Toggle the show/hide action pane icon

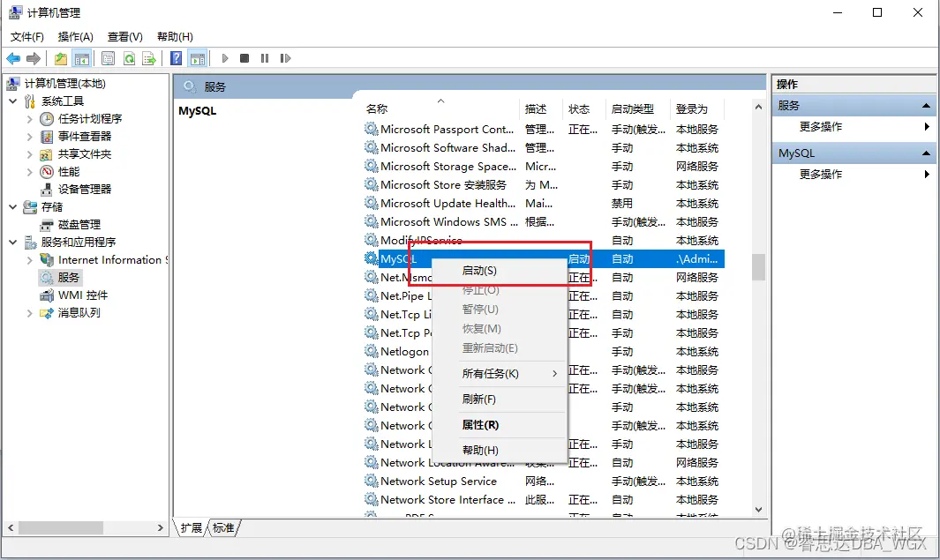(197, 58)
